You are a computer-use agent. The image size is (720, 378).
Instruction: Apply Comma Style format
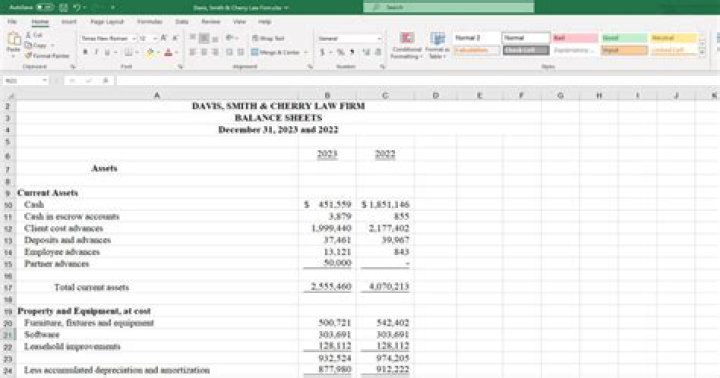pos(352,52)
